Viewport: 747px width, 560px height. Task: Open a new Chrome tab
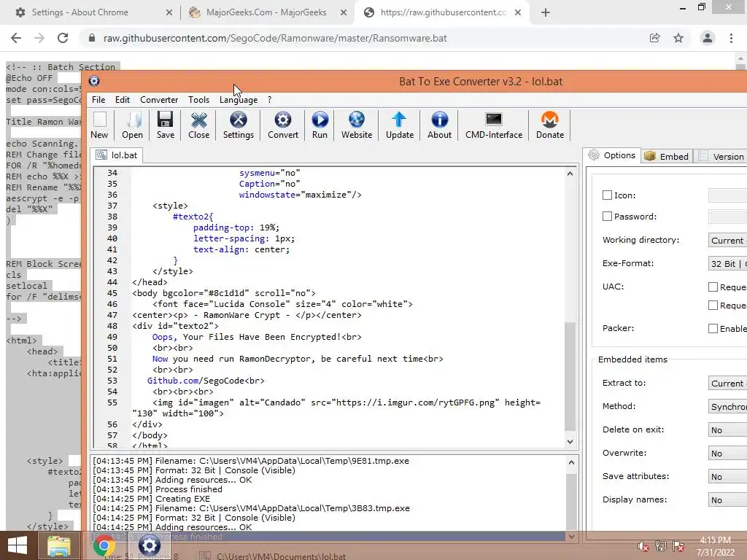(546, 12)
